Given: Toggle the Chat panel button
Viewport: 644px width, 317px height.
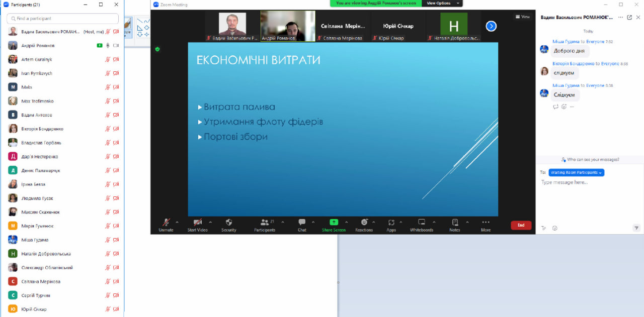Looking at the screenshot, I should pyautogui.click(x=302, y=222).
